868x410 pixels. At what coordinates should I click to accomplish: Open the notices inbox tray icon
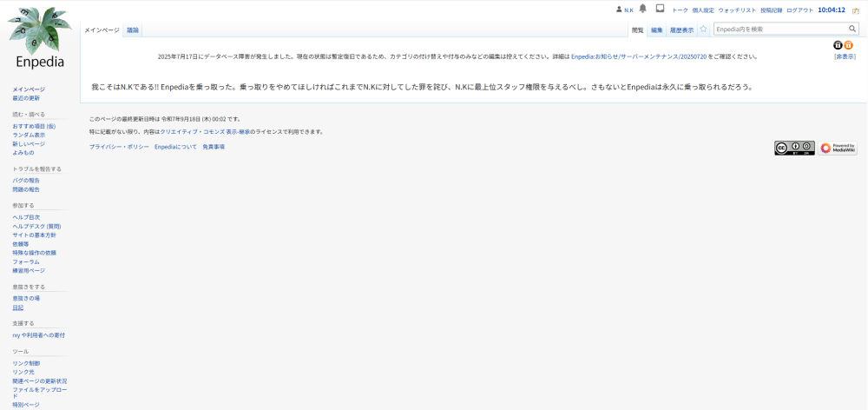pos(660,9)
